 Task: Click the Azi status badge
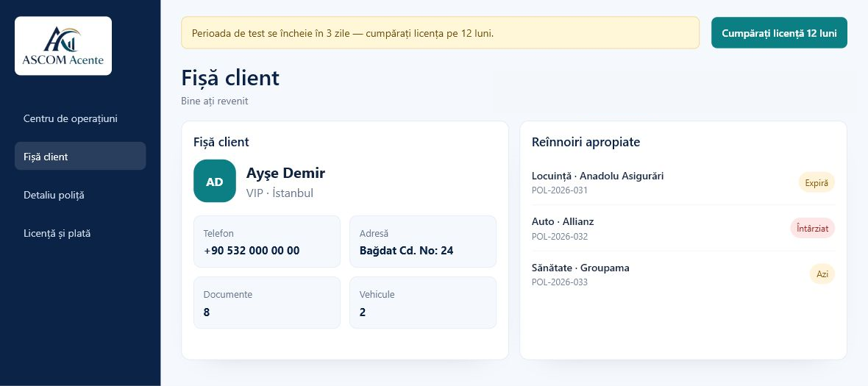pos(822,274)
